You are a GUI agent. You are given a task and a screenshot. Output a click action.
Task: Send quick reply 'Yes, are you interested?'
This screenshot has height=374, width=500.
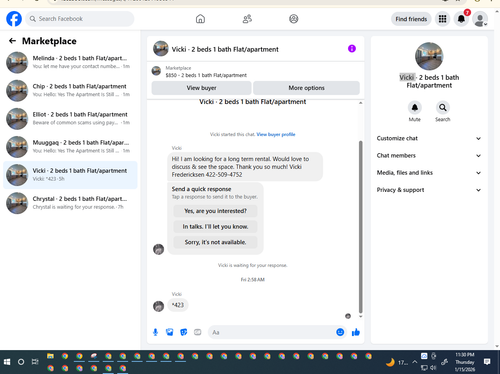tap(215, 211)
